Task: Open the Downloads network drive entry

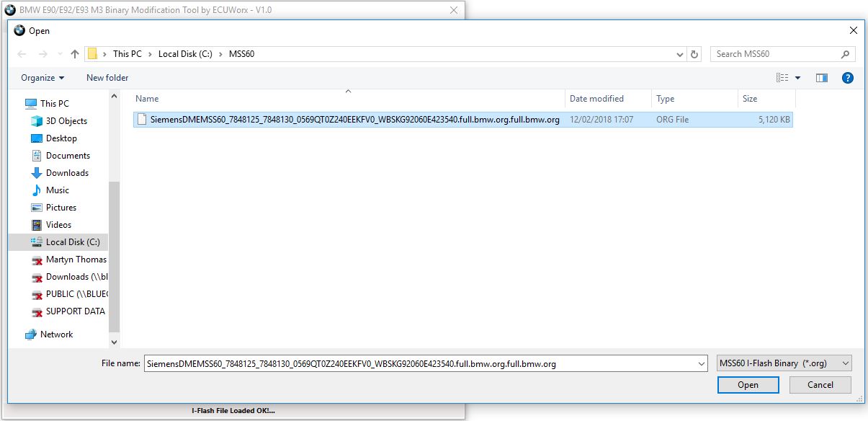Action: tap(70, 277)
